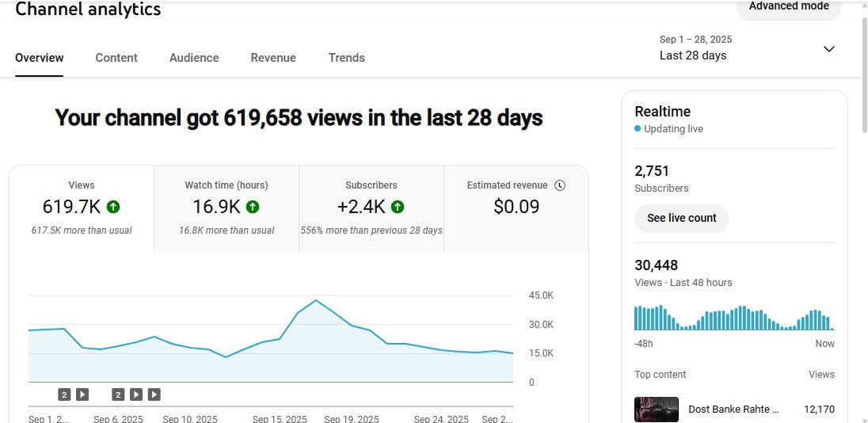Click the rightmost play marker below the chart

[154, 394]
